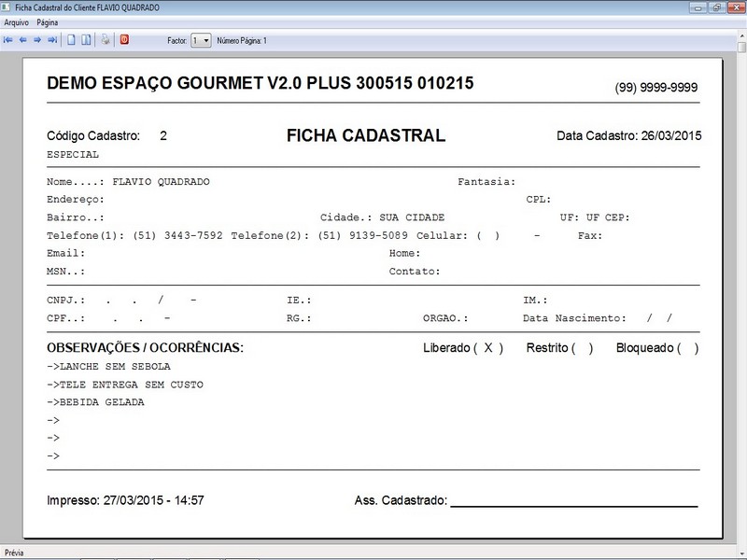Click the RG.: label
This screenshot has height=560, width=747.
[299, 318]
